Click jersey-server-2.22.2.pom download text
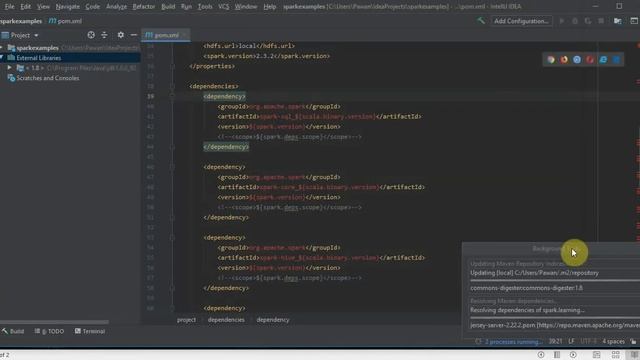 click(555, 325)
